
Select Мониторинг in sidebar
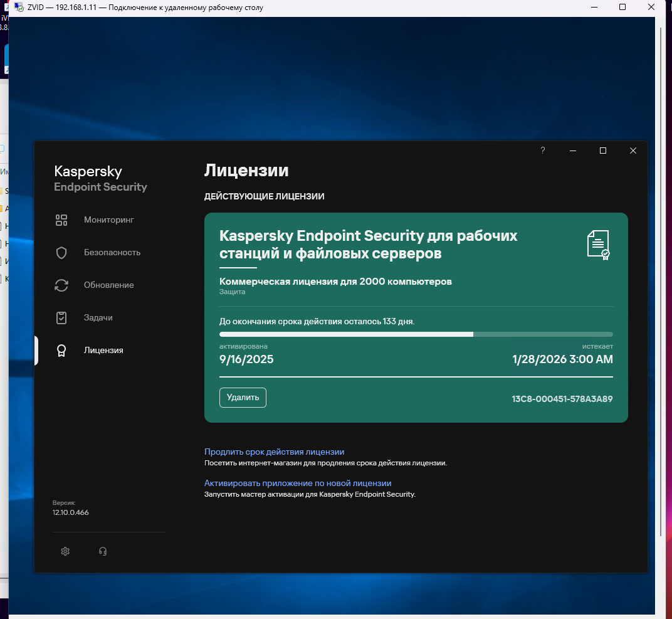[109, 220]
